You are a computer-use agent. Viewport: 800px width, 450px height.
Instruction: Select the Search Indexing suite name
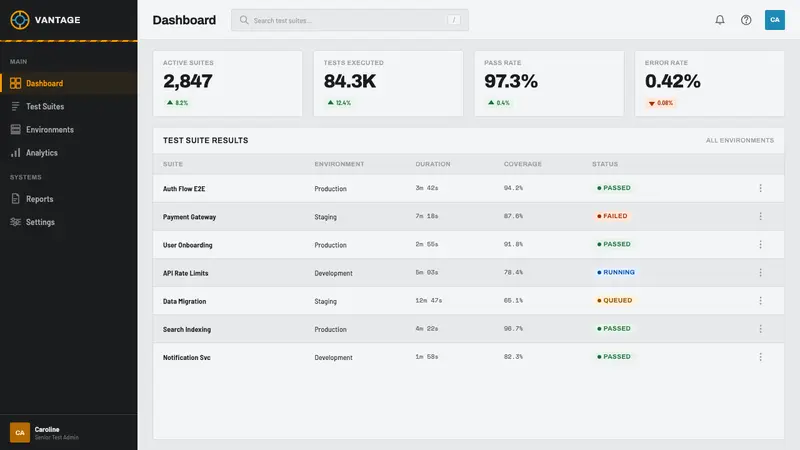point(187,329)
